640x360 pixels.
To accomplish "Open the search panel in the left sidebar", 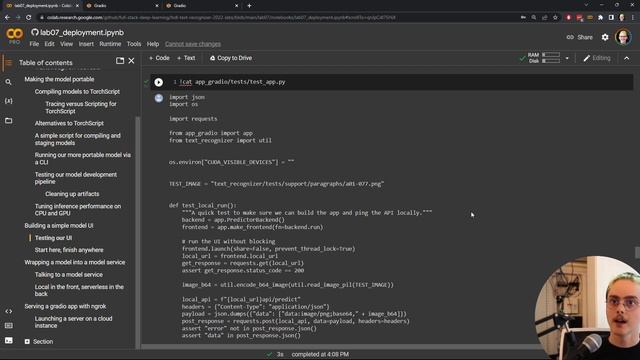I will (x=8, y=82).
